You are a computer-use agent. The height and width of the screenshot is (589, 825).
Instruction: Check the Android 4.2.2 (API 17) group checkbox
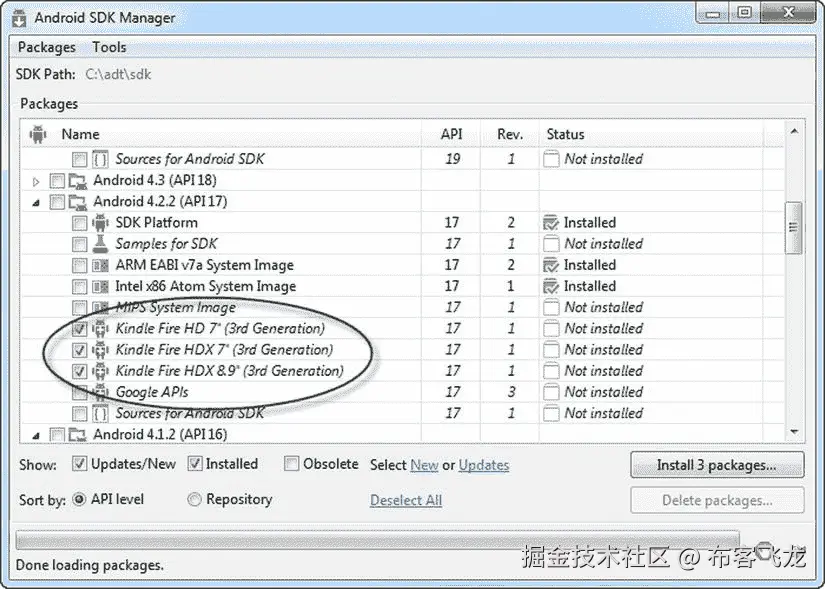pos(57,202)
